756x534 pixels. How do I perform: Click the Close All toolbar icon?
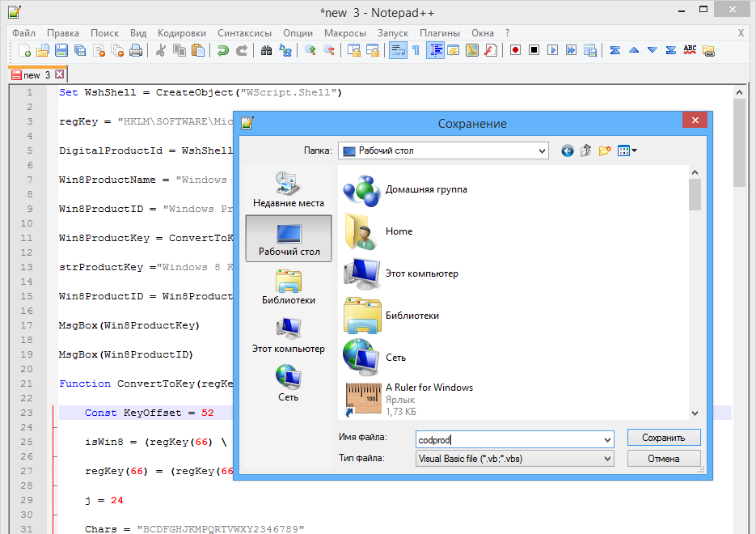(x=117, y=50)
